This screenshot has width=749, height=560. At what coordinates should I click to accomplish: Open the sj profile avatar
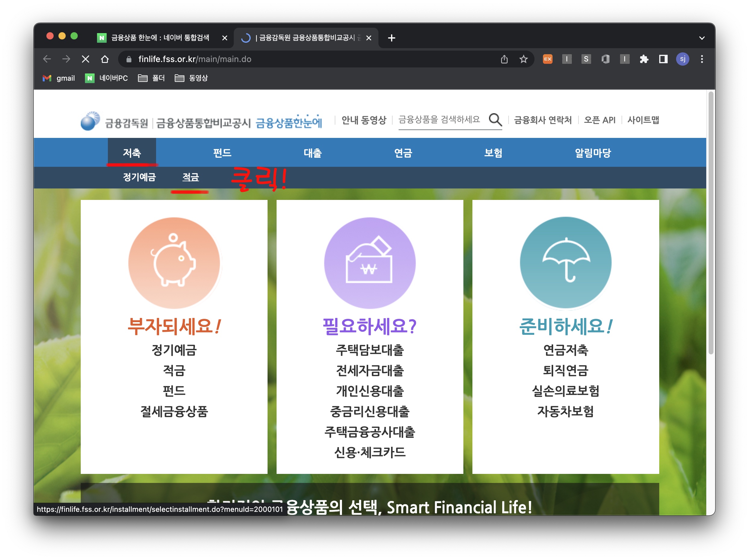(x=683, y=59)
